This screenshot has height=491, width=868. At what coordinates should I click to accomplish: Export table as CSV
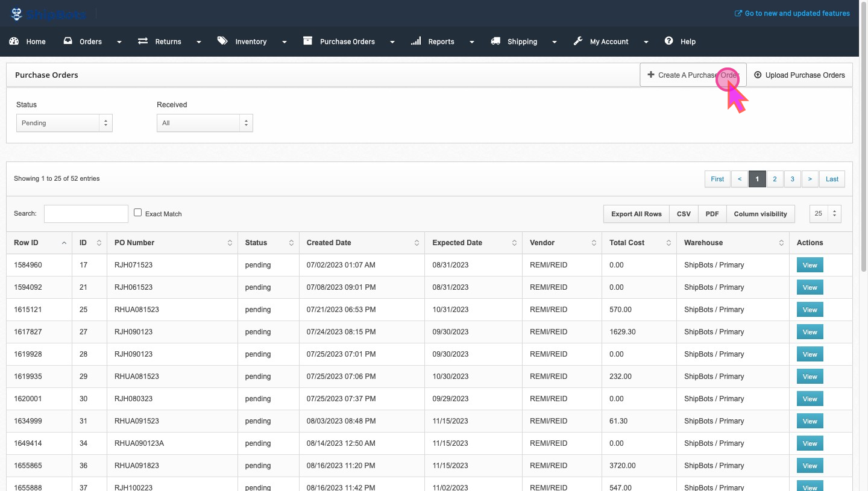[x=684, y=214]
